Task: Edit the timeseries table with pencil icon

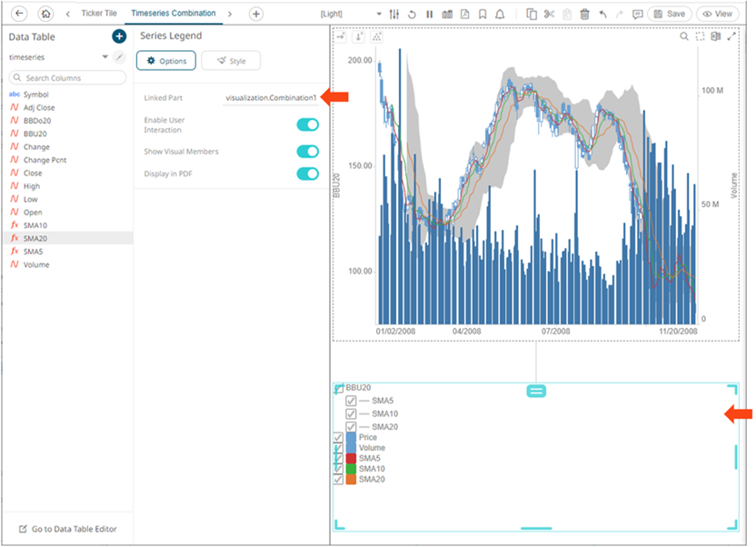Action: [119, 57]
